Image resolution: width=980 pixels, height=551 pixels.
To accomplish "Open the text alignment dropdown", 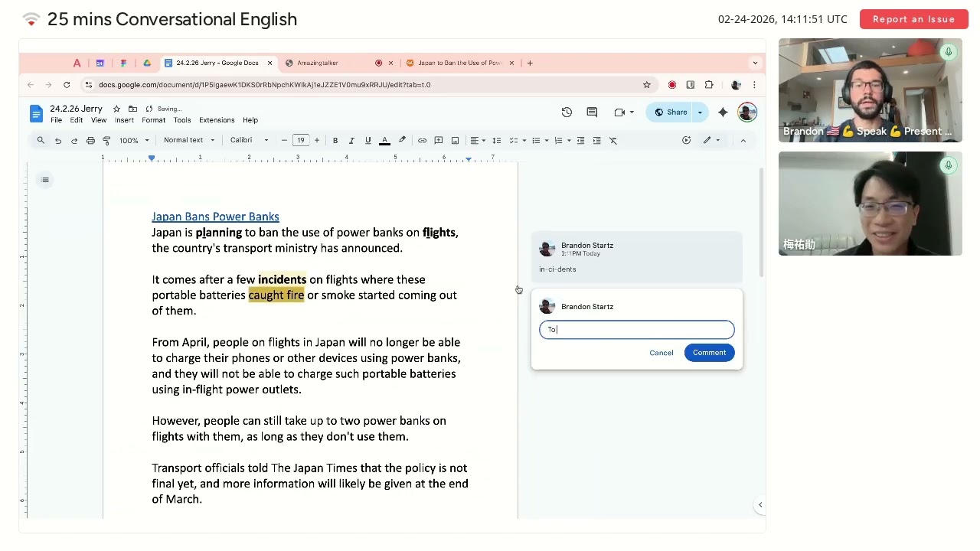I will (x=477, y=140).
